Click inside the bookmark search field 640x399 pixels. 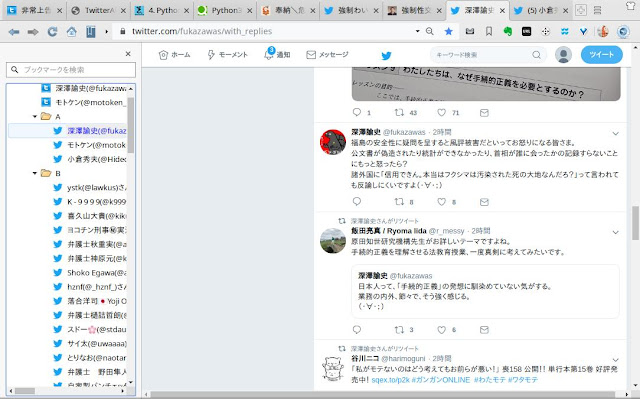click(71, 70)
